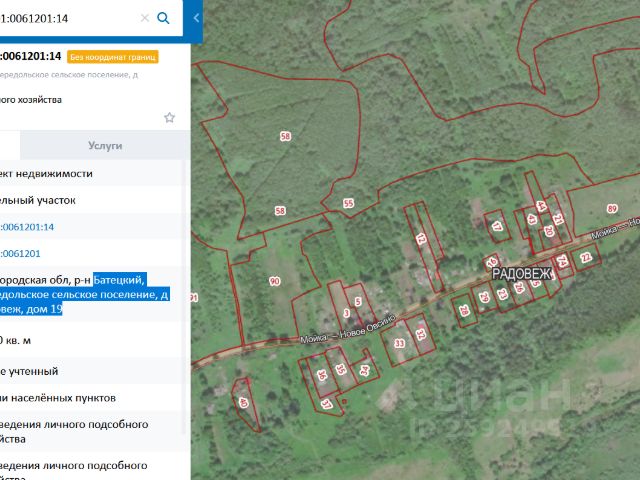Select parcel 74 on the map
The image size is (640, 480).
[562, 260]
